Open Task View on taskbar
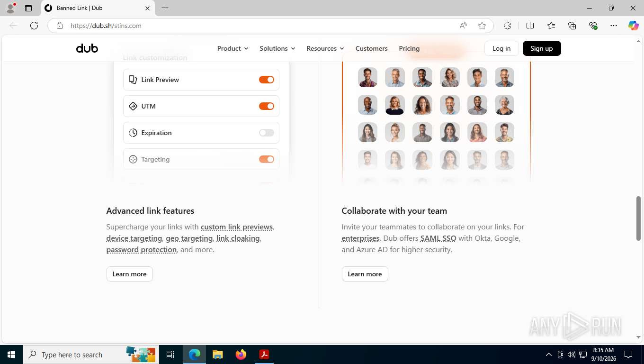This screenshot has height=364, width=644. (170, 355)
